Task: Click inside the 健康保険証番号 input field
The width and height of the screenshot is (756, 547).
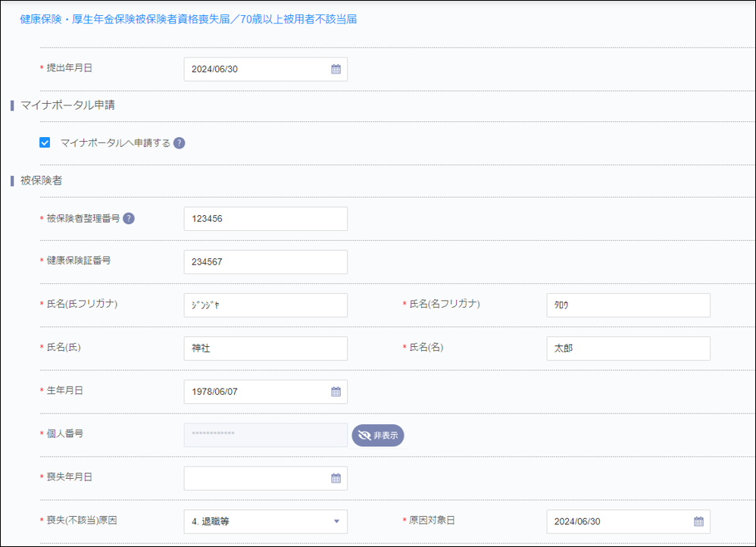Action: tap(265, 261)
